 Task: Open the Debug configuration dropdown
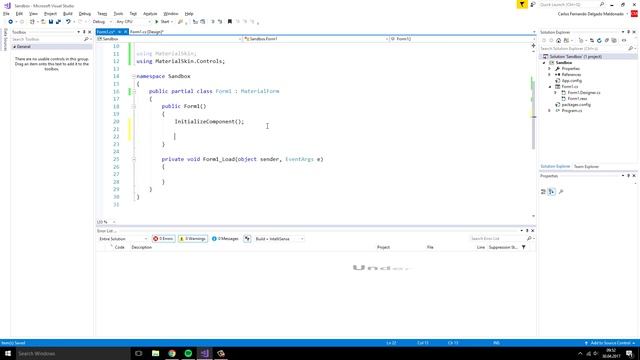[x=102, y=22]
